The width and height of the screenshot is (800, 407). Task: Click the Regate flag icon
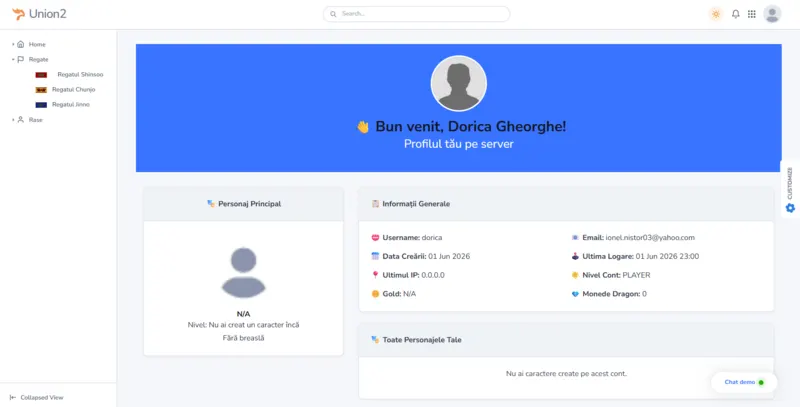click(x=20, y=59)
